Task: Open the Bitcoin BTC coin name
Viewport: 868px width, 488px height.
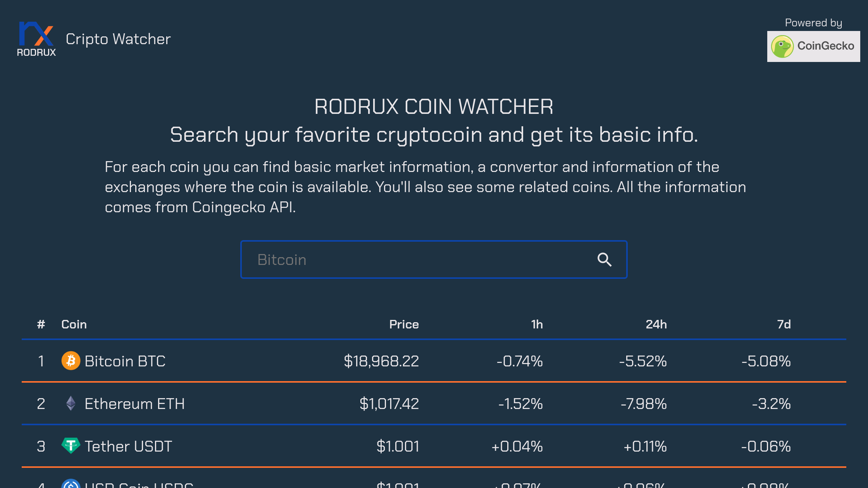Action: [x=125, y=361]
